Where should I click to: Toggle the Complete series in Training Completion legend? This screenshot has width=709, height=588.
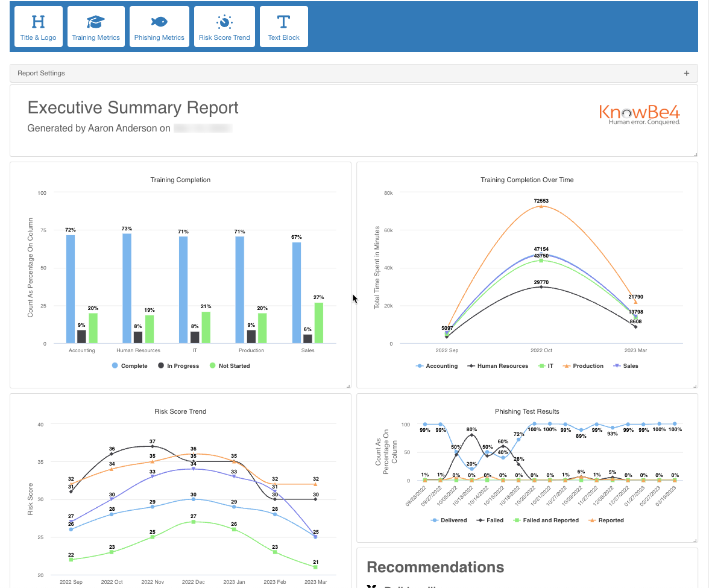[x=130, y=365]
